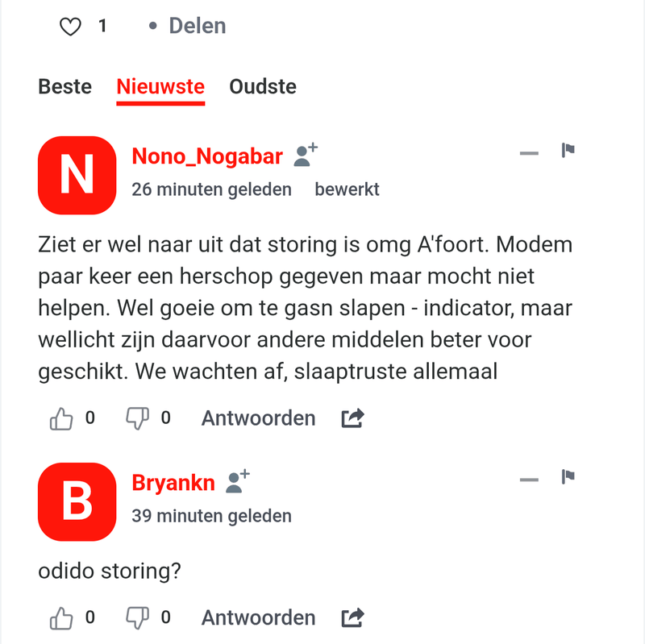The height and width of the screenshot is (644, 645).
Task: Collapse Nono_Nogabar's comment with the dash
Action: point(529,153)
